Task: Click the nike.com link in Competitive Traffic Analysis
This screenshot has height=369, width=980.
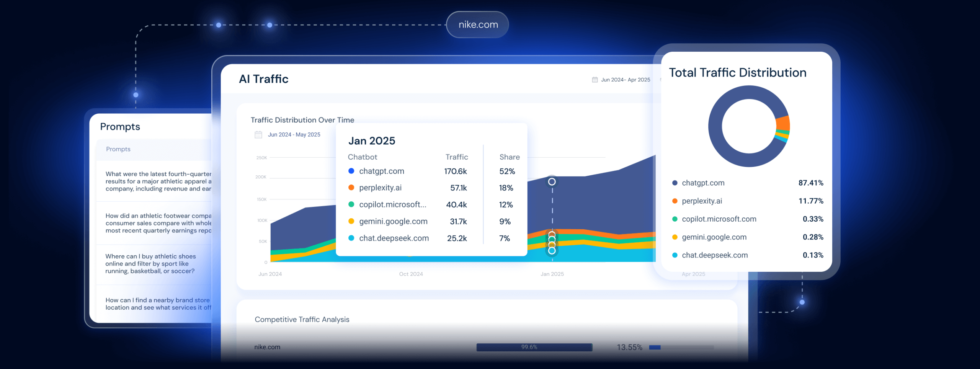Action: (268, 347)
